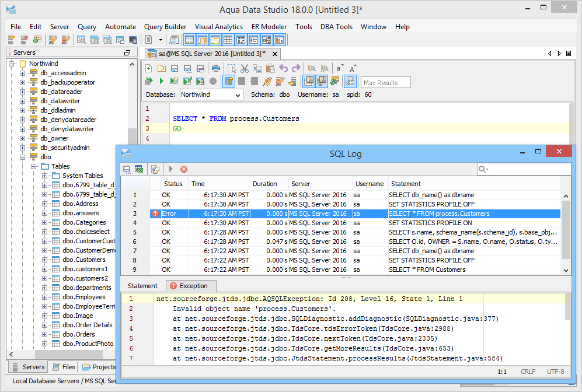Image resolution: width=582 pixels, height=392 pixels.
Task: Click the Duration column header
Action: (264, 184)
